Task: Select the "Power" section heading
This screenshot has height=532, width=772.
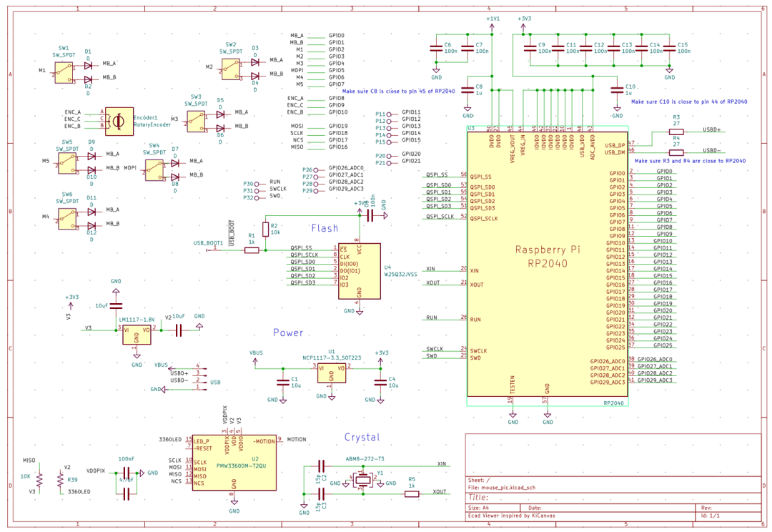Action: [x=288, y=332]
